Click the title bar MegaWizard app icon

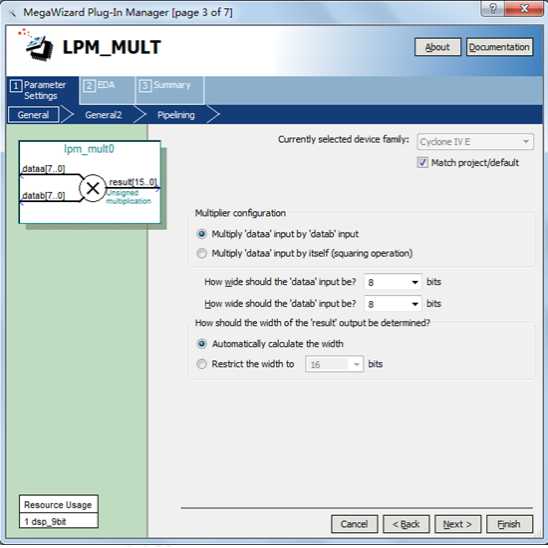(12, 13)
